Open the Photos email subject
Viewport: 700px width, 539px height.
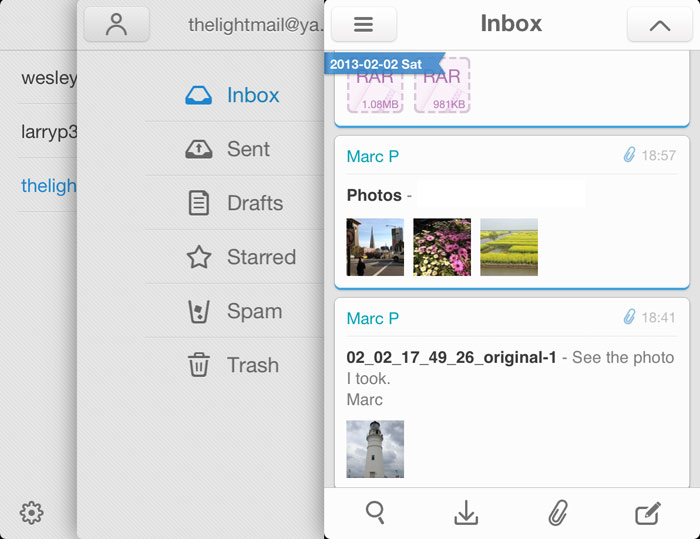click(x=374, y=195)
